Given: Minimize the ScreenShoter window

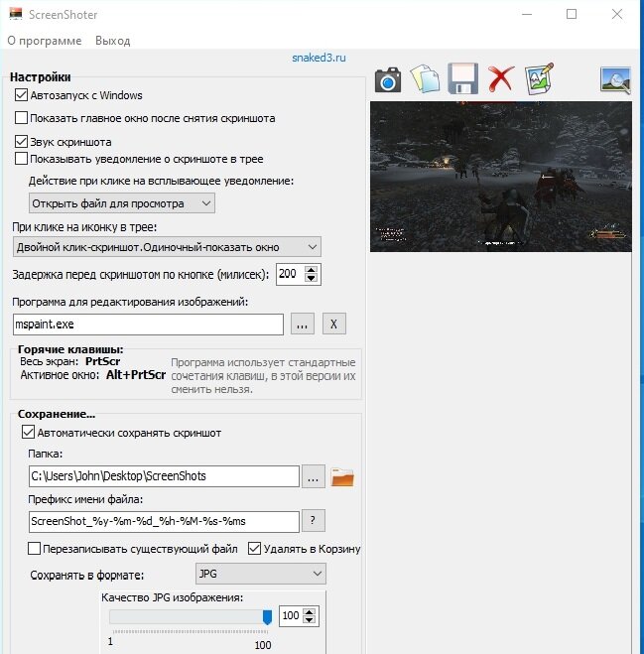Looking at the screenshot, I should click(x=527, y=14).
